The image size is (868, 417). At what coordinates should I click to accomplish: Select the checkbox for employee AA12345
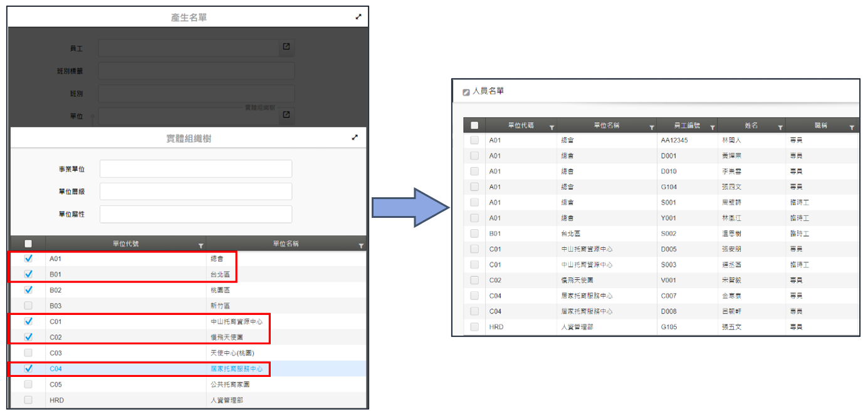(474, 140)
